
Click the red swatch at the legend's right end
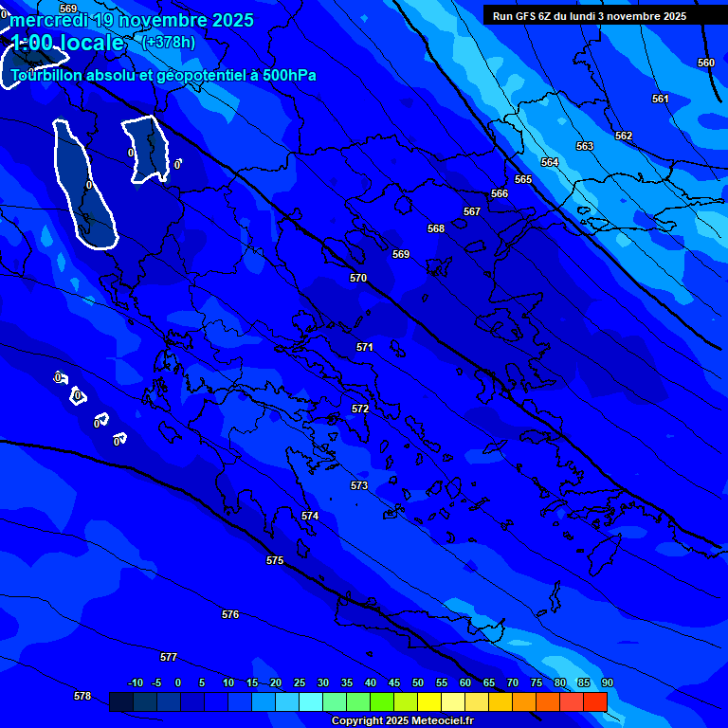(594, 701)
